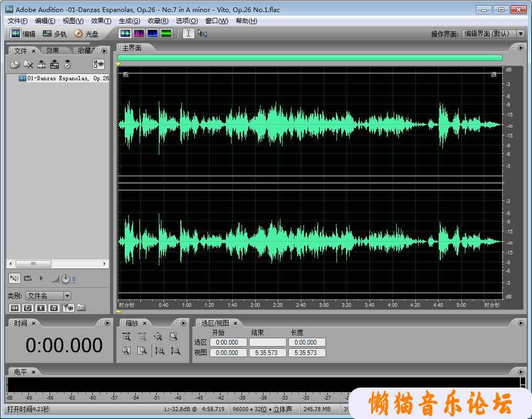Open the 时间 panel options arrow
The width and height of the screenshot is (532, 419).
click(x=107, y=323)
